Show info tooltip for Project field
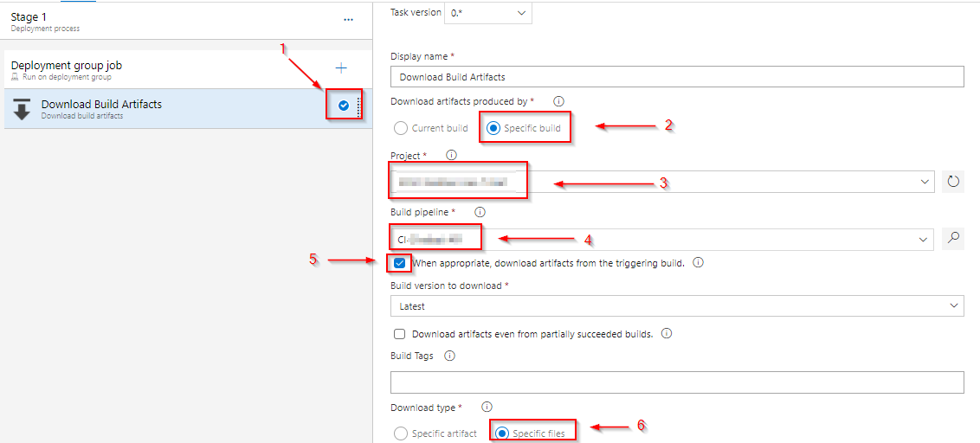The width and height of the screenshot is (980, 443). click(451, 156)
